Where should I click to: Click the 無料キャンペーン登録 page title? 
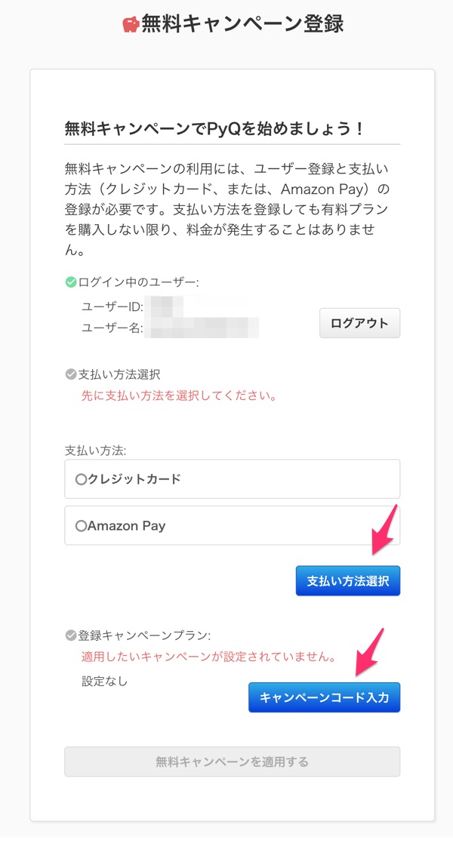(x=242, y=25)
